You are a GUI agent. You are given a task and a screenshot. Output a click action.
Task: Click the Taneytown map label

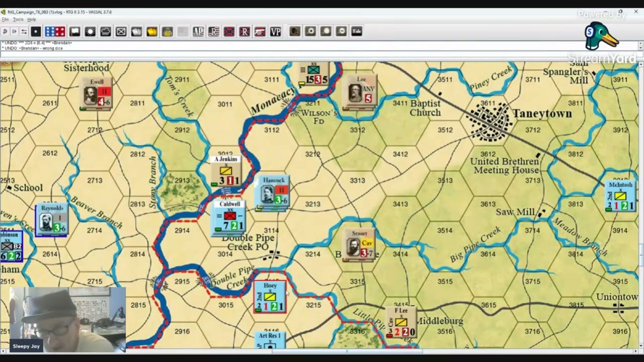point(542,114)
